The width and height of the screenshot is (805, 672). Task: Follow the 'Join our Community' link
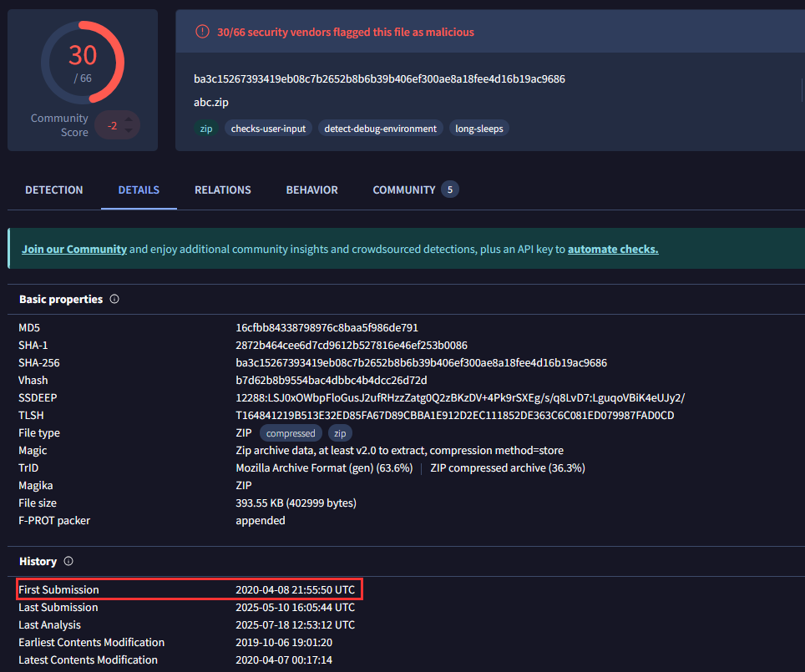pyautogui.click(x=74, y=249)
